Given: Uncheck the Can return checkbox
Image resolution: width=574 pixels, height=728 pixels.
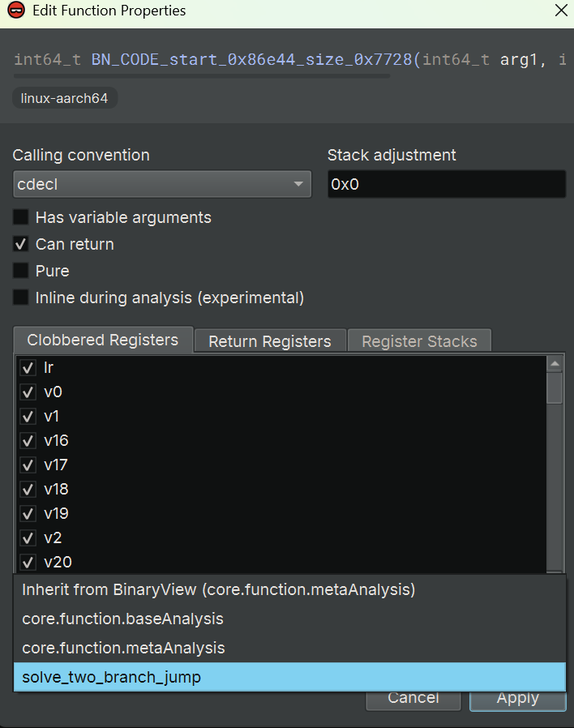Looking at the screenshot, I should (x=21, y=244).
